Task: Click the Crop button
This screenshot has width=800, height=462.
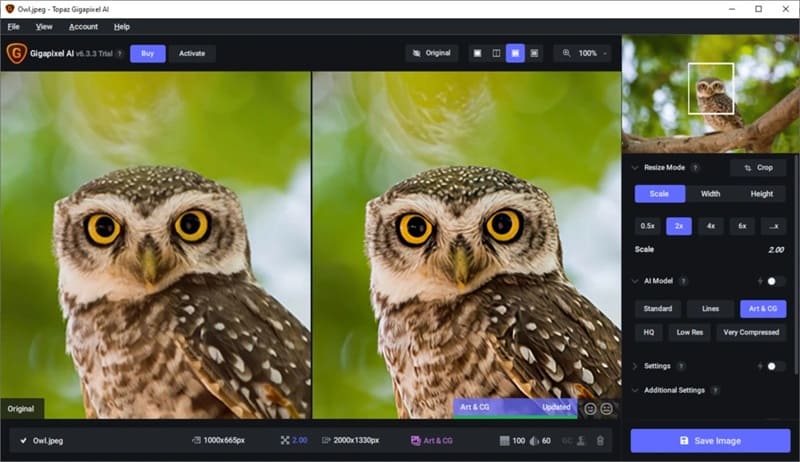Action: 758,168
